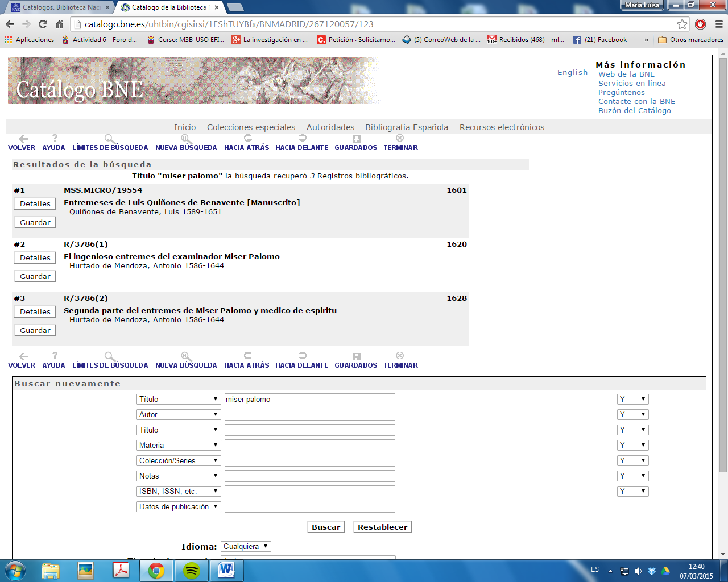Click search field containing miser palomo
The width and height of the screenshot is (728, 582).
[310, 399]
